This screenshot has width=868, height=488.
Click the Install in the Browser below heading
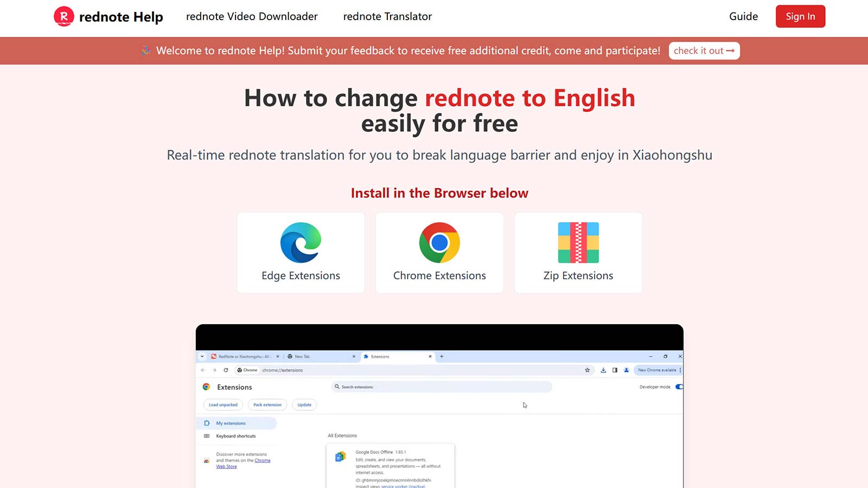pos(439,193)
